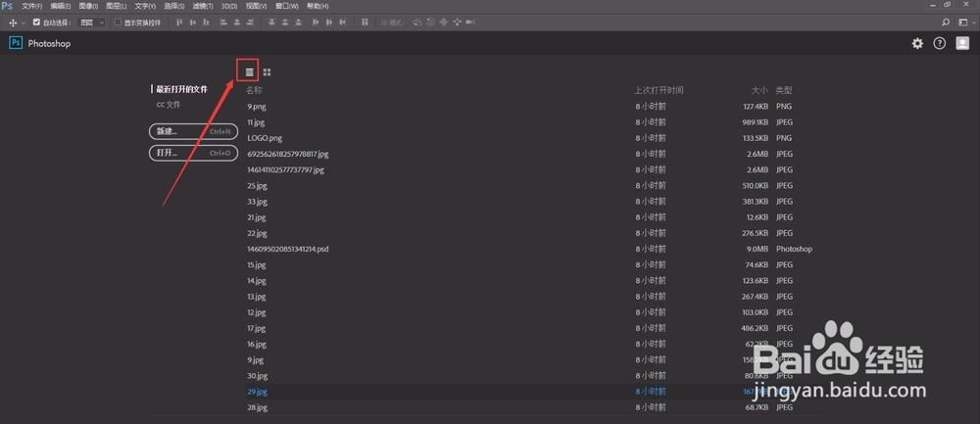Image resolution: width=980 pixels, height=424 pixels.
Task: Sort by the 上次打开时间 column header
Action: point(659,90)
